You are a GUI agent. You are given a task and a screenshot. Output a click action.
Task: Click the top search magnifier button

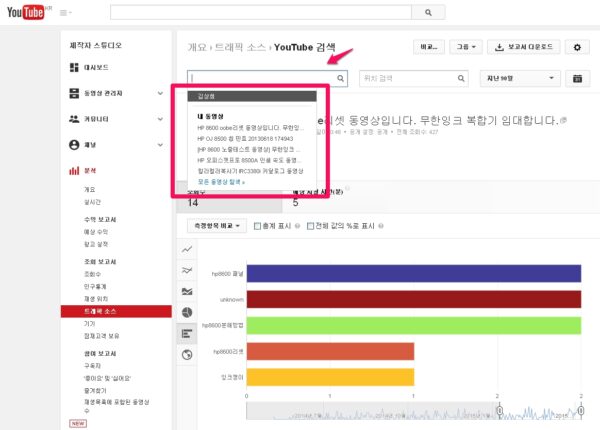click(428, 12)
